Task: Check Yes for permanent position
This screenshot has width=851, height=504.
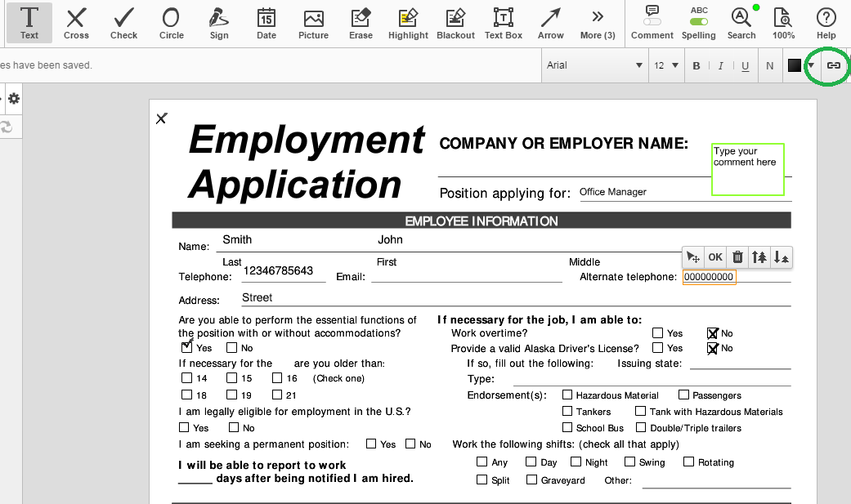Action: coord(371,444)
